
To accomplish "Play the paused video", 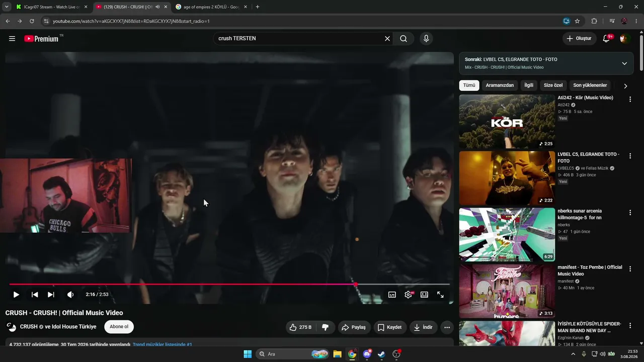I will click(x=16, y=295).
